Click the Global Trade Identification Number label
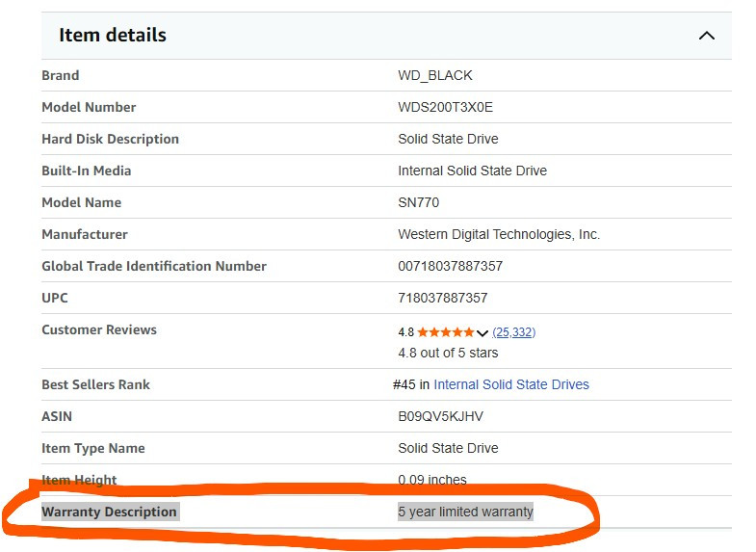 [154, 266]
